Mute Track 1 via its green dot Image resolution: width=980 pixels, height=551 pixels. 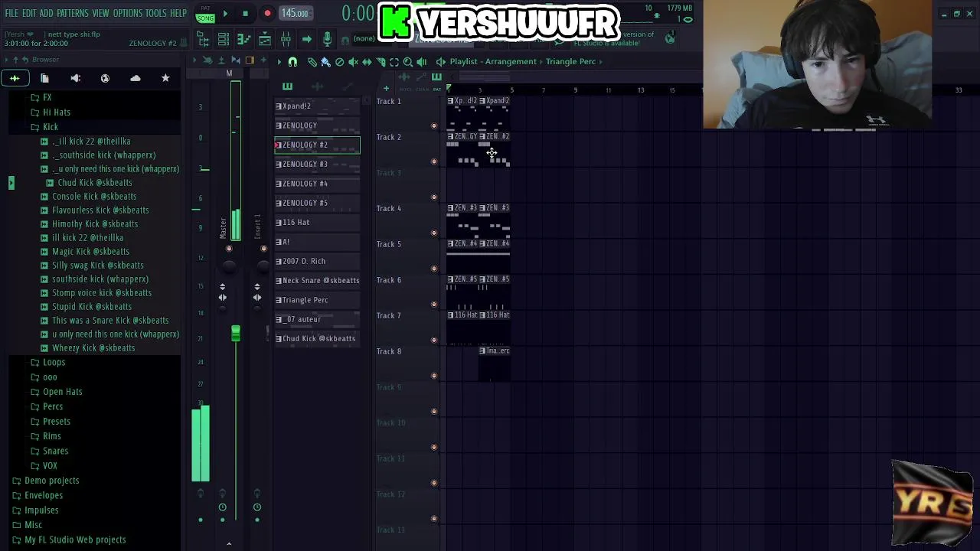point(434,126)
